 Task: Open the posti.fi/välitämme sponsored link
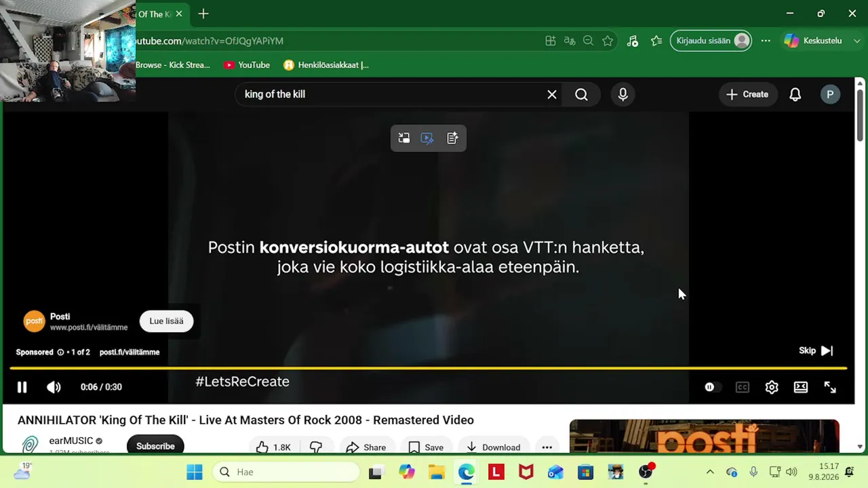pyautogui.click(x=130, y=352)
